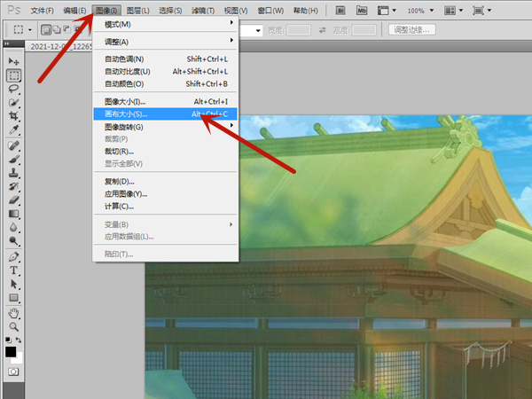The width and height of the screenshot is (532, 399).
Task: Select the Clone Stamp tool
Action: click(13, 173)
